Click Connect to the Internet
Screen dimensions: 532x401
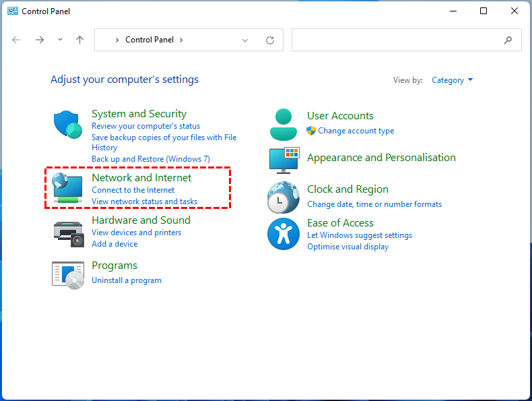coord(133,190)
